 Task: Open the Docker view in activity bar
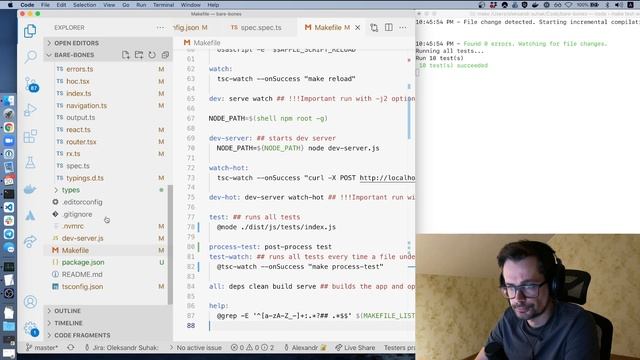click(30, 189)
